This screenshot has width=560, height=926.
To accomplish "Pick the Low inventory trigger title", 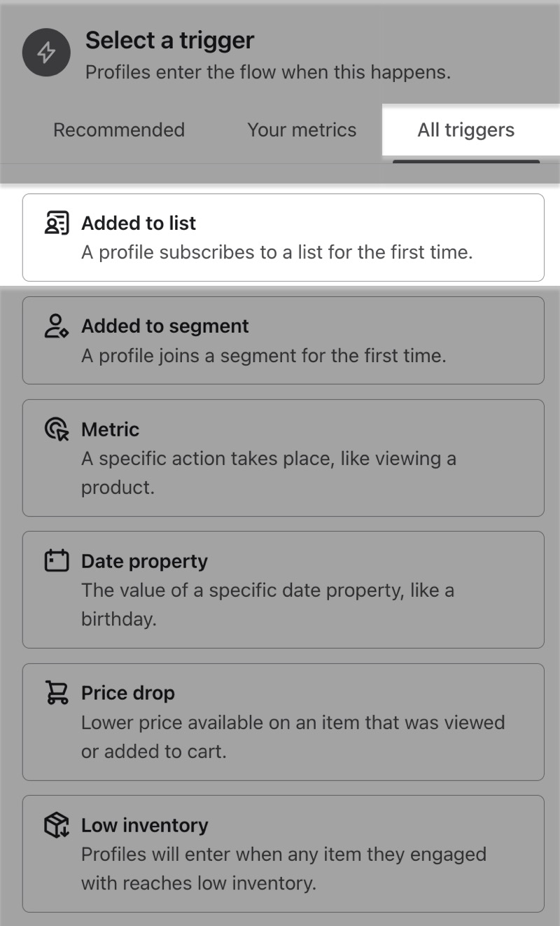I will pos(145,825).
